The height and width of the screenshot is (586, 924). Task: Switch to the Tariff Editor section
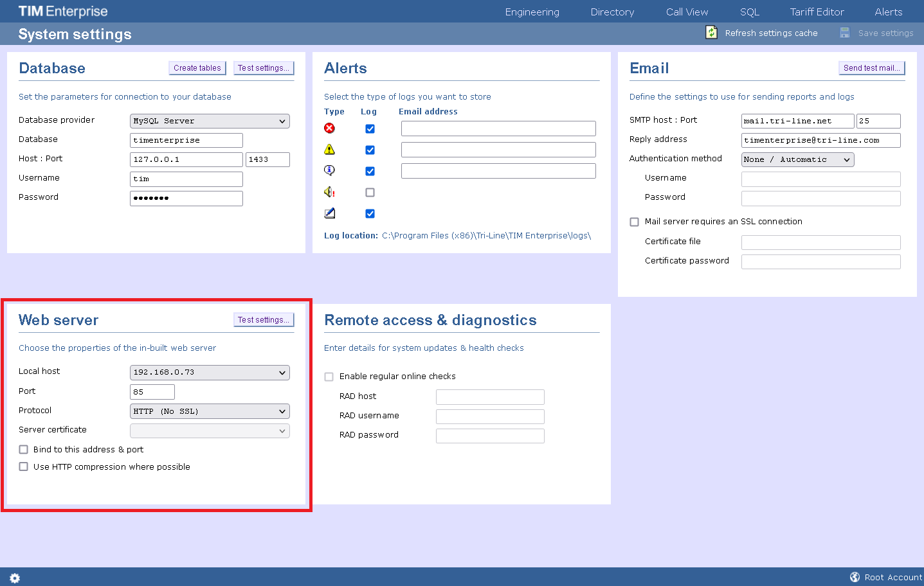(817, 11)
